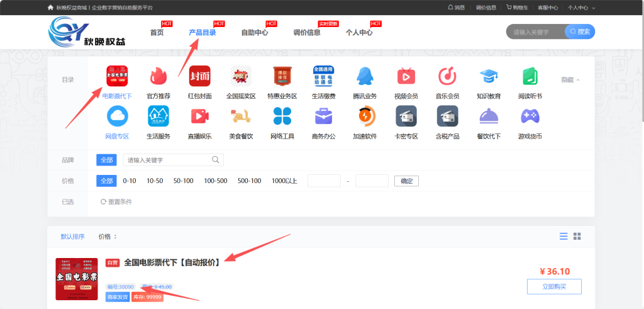The width and height of the screenshot is (644, 309).
Task: Open the 电影票代下 category icon
Action: pyautogui.click(x=116, y=76)
